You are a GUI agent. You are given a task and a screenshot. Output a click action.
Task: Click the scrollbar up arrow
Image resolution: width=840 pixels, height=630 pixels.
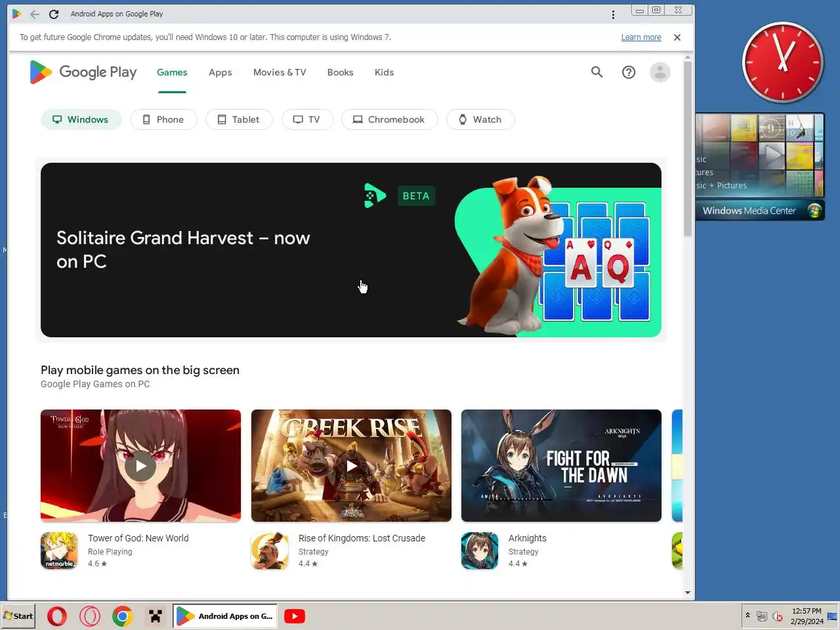pos(688,58)
